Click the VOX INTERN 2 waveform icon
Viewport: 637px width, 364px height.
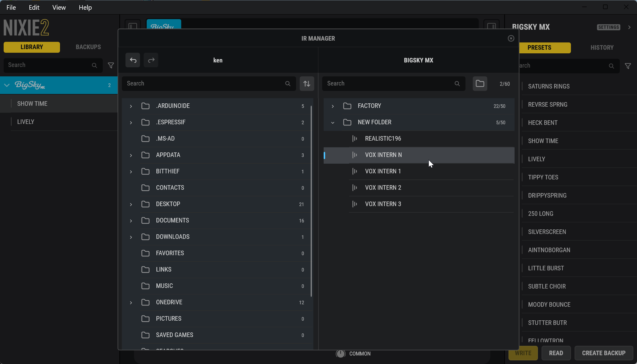[x=355, y=188]
